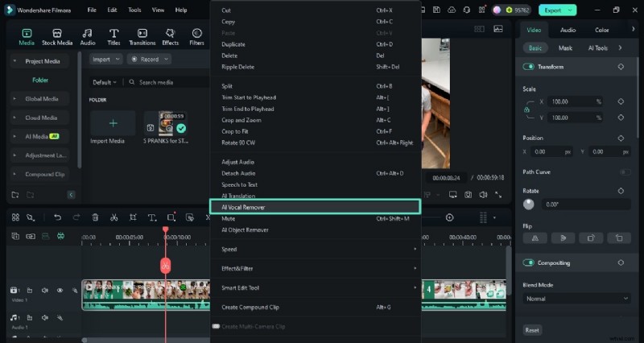
Task: Open the Filters tab
Action: 196,36
